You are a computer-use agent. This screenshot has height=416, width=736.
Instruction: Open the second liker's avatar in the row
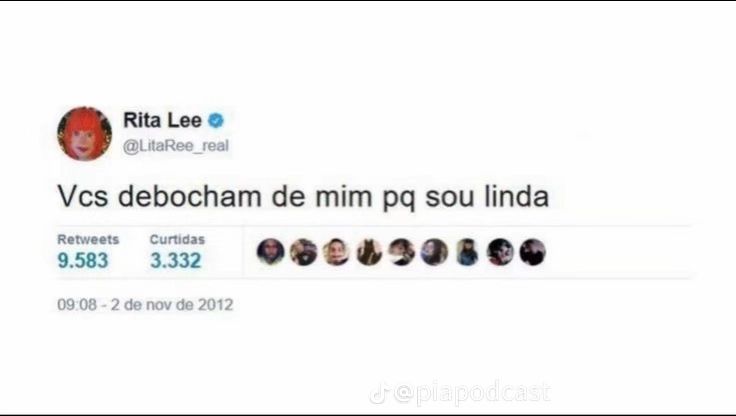303,252
